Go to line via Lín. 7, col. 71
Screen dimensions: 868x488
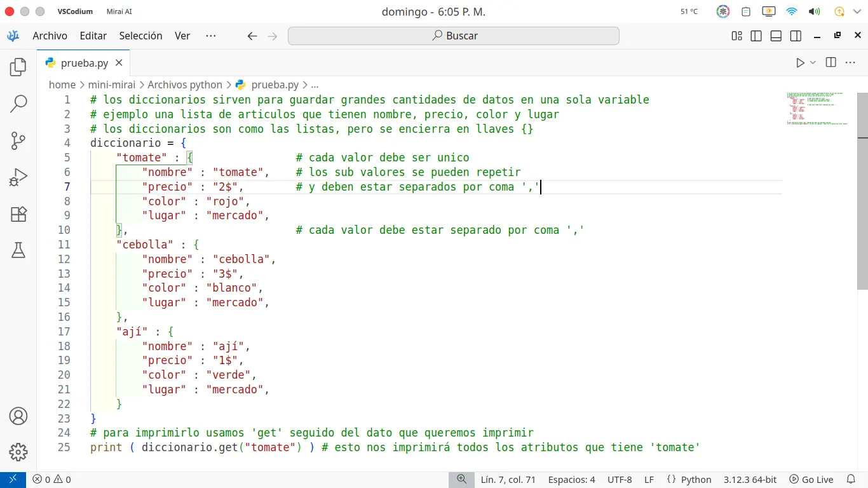[x=508, y=480]
